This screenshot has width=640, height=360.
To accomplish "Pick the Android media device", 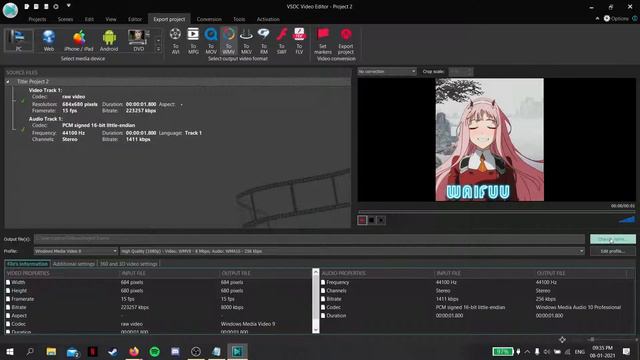I will [x=109, y=40].
